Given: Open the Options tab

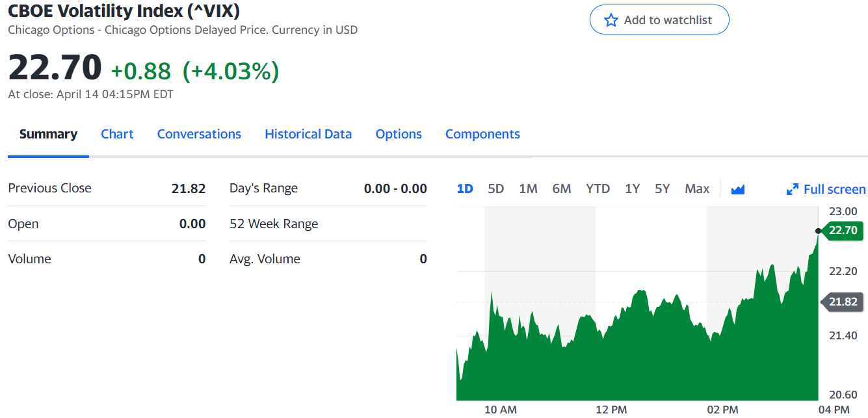Looking at the screenshot, I should click(x=399, y=134).
